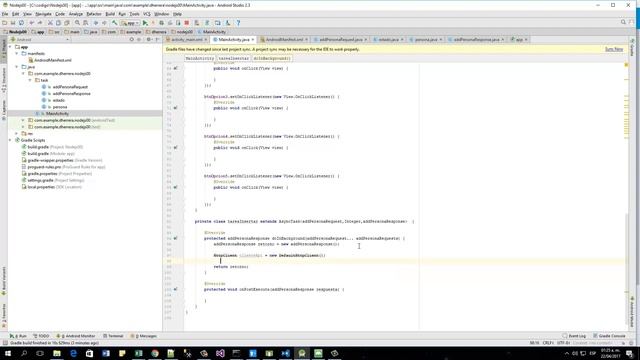640x360 pixels.
Task: Close the MainActivity.java editor tab
Action: click(x=253, y=40)
